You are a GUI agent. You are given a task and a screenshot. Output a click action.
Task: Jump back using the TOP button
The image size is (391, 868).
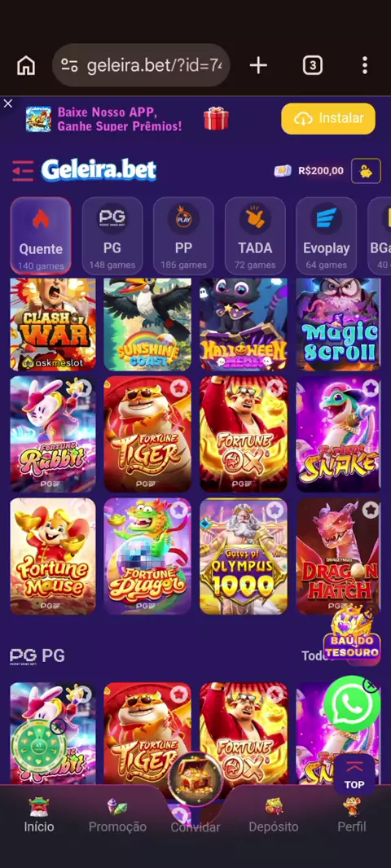354,774
